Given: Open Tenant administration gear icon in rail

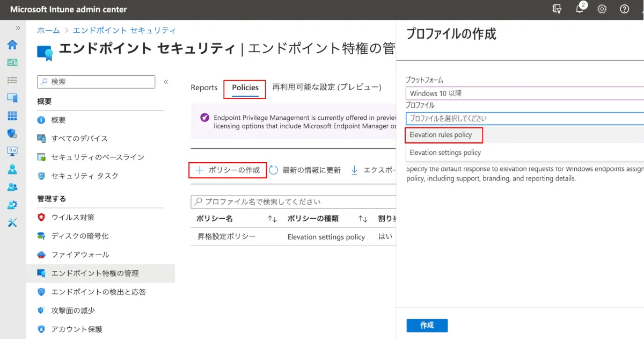Looking at the screenshot, I should point(12,205).
